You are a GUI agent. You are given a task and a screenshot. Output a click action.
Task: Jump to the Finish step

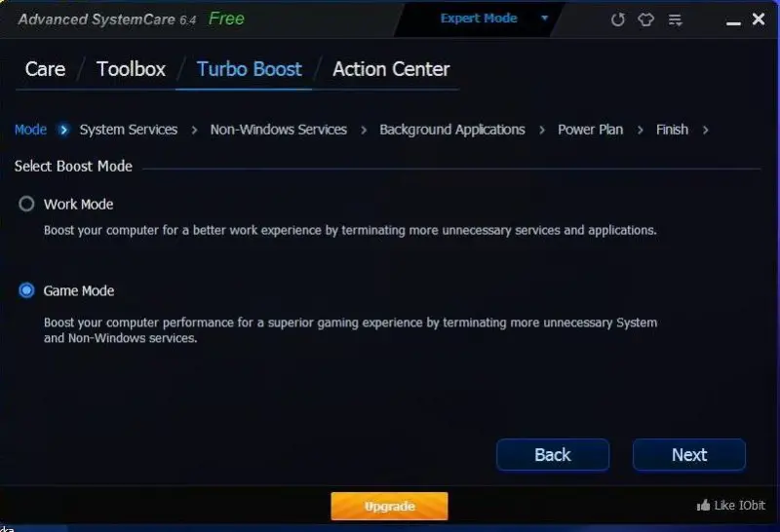[672, 130]
